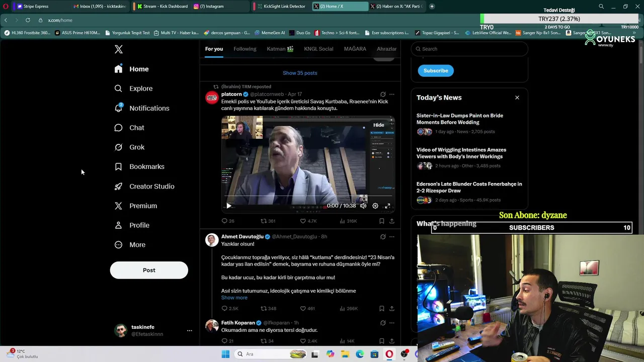Open Creator Studio rocket icon
The image size is (644, 362).
tap(118, 186)
